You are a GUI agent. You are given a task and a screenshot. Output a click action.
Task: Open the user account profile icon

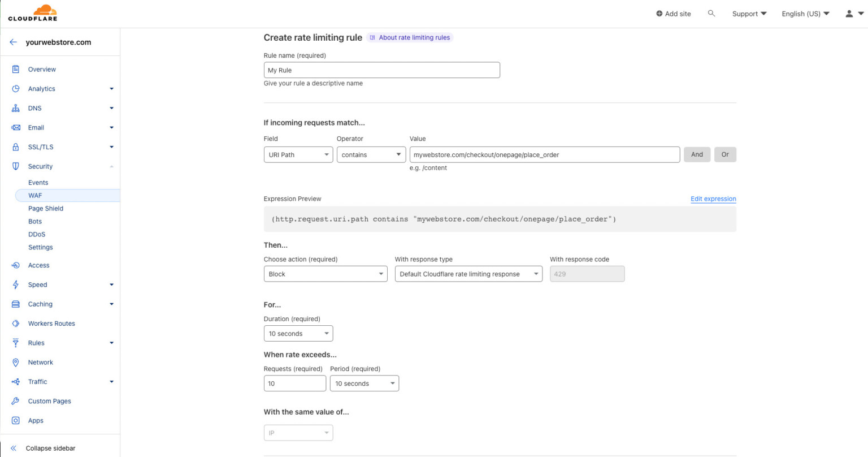[849, 14]
